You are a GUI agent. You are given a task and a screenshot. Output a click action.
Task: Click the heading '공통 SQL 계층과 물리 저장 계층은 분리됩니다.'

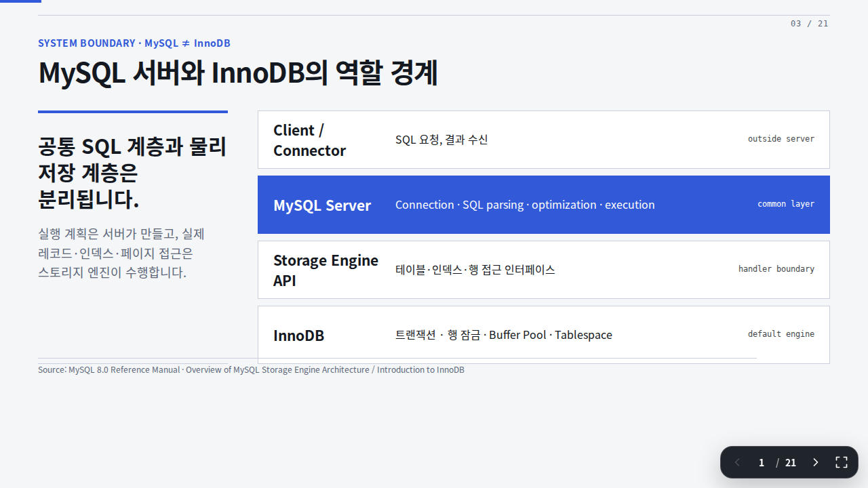point(132,174)
